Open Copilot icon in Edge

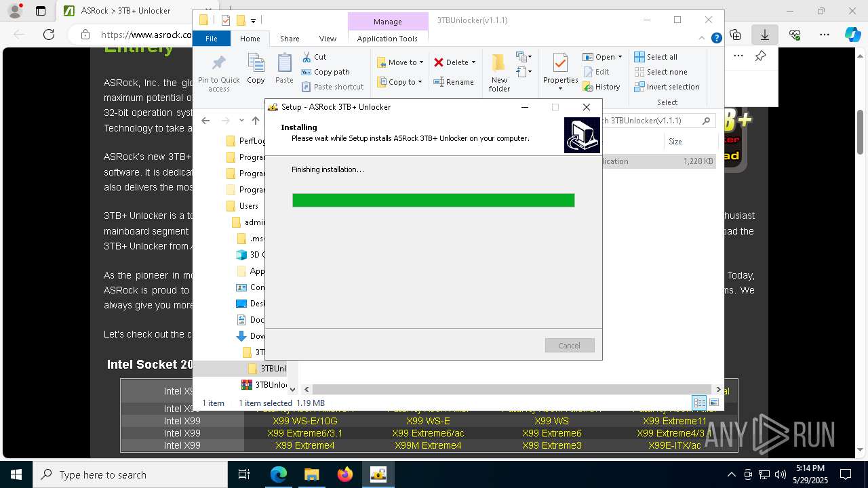(x=852, y=35)
